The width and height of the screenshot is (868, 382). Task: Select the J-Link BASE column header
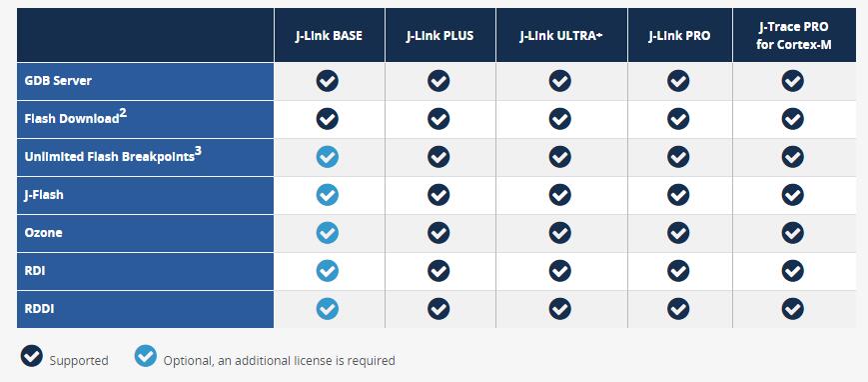click(329, 36)
